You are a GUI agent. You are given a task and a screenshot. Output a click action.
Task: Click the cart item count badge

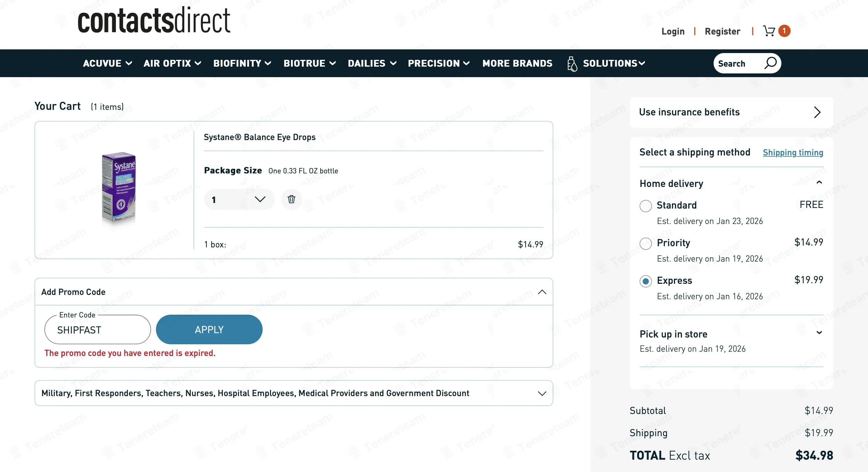pos(784,31)
